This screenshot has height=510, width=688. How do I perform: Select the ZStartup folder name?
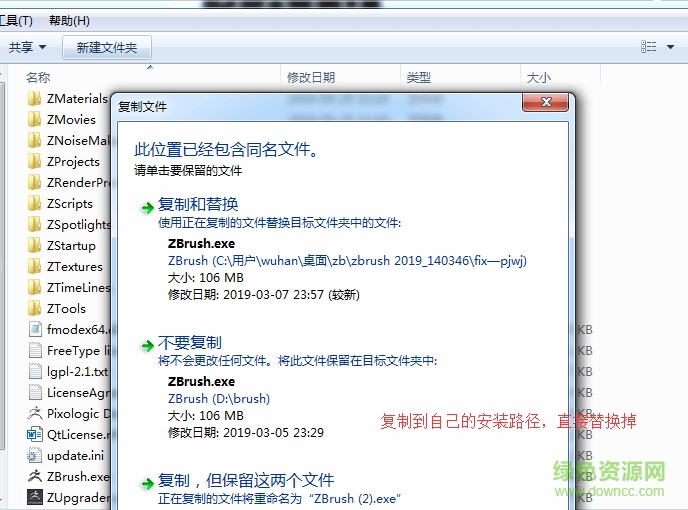(x=71, y=246)
